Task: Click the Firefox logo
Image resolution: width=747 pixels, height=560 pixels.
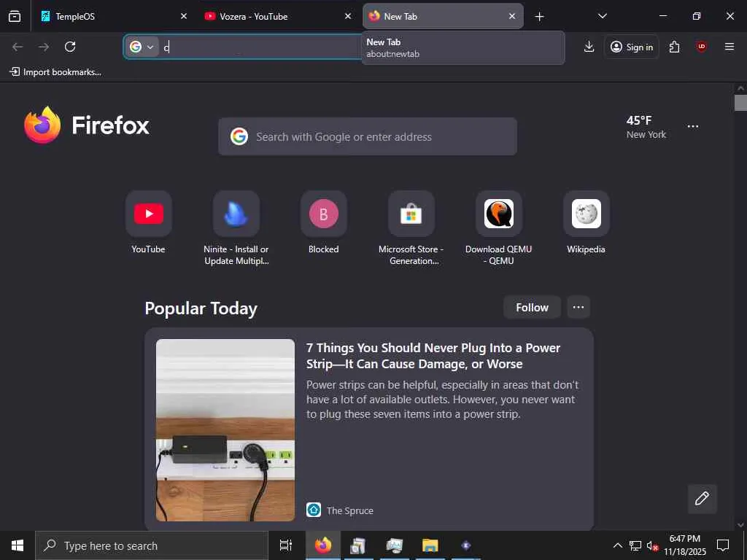Action: pyautogui.click(x=86, y=125)
